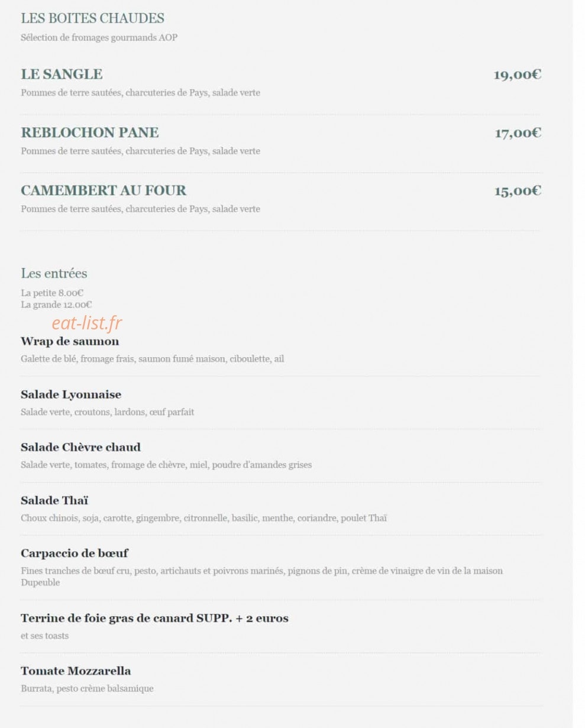Click the La grande 12.00€ text

tap(56, 305)
